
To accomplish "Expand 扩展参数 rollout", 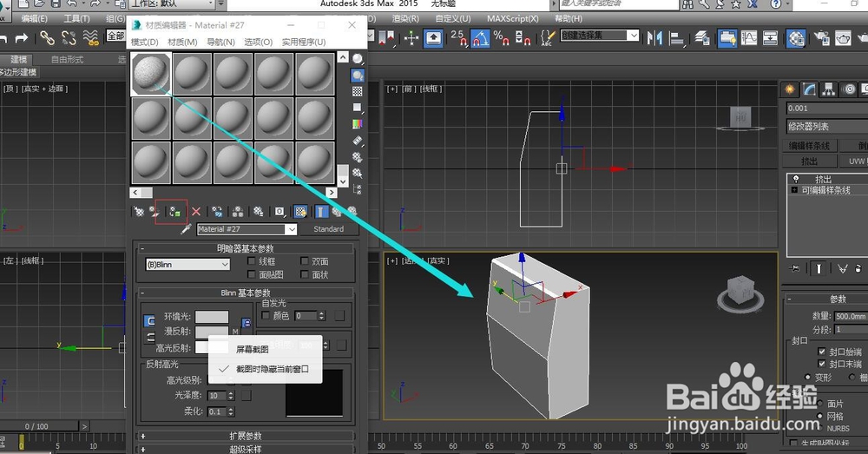I will [x=246, y=436].
